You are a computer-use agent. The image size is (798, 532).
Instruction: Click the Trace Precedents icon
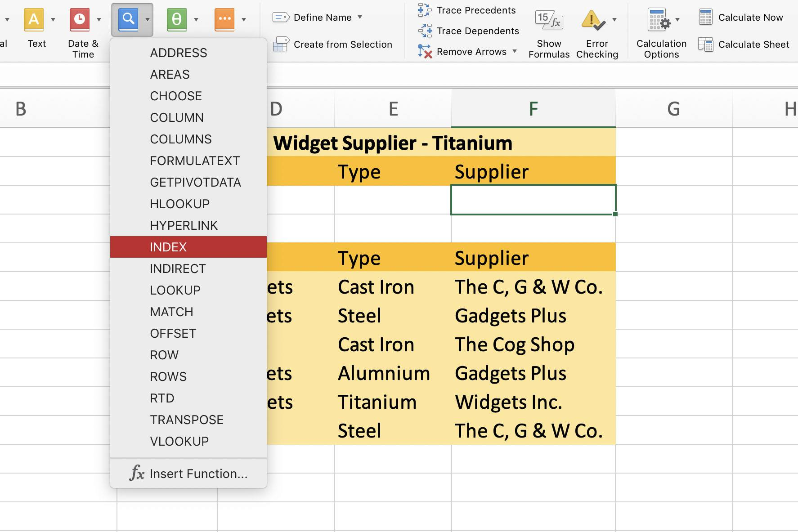tap(424, 9)
